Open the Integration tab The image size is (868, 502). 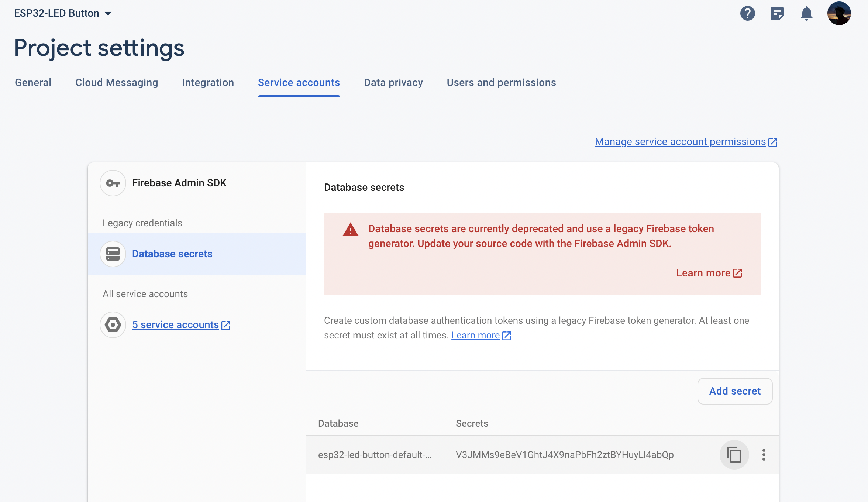pos(208,83)
